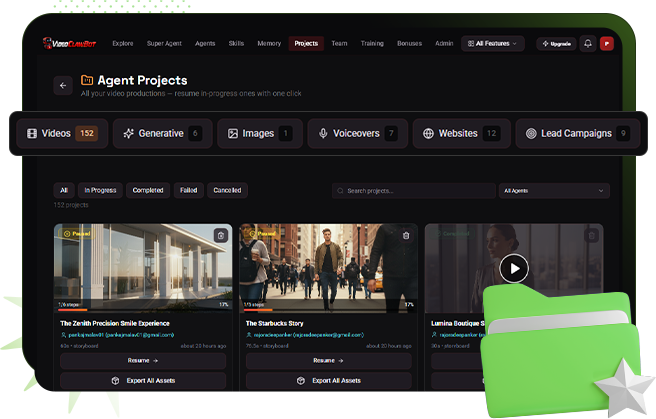The image size is (656, 419).
Task: Resume The Starbucks Story
Action: [328, 360]
